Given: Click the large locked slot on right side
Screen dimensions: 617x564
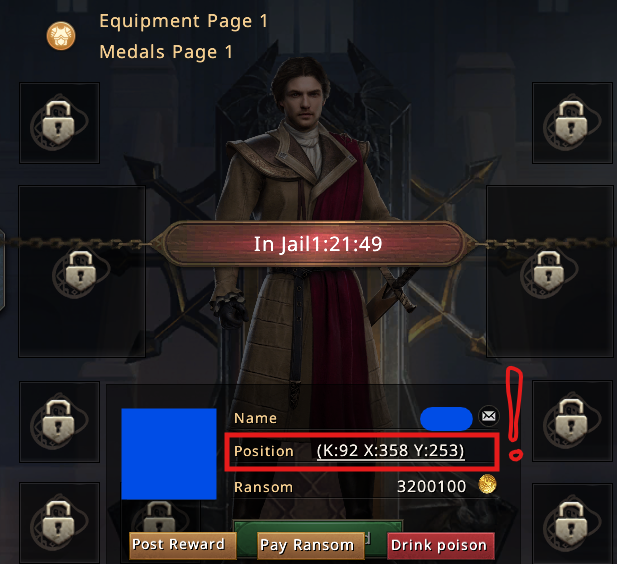Looking at the screenshot, I should pyautogui.click(x=549, y=272).
